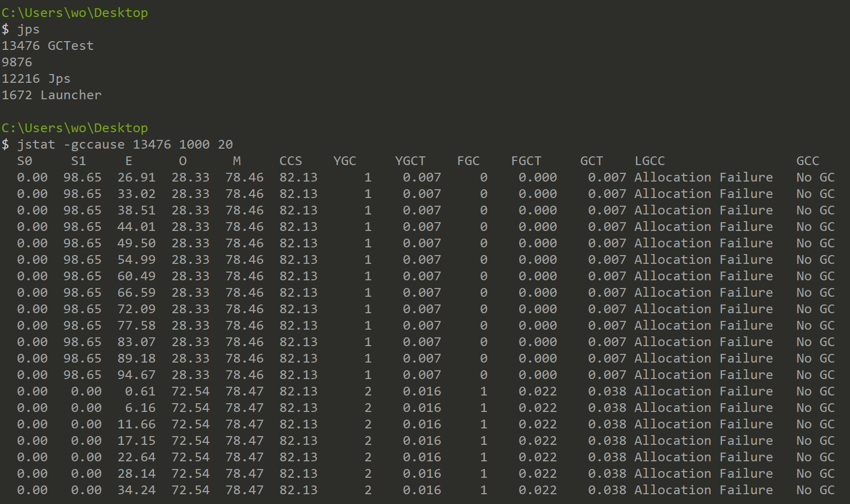Click the Eden value 34.24 in last row
The image size is (850, 504).
click(136, 490)
